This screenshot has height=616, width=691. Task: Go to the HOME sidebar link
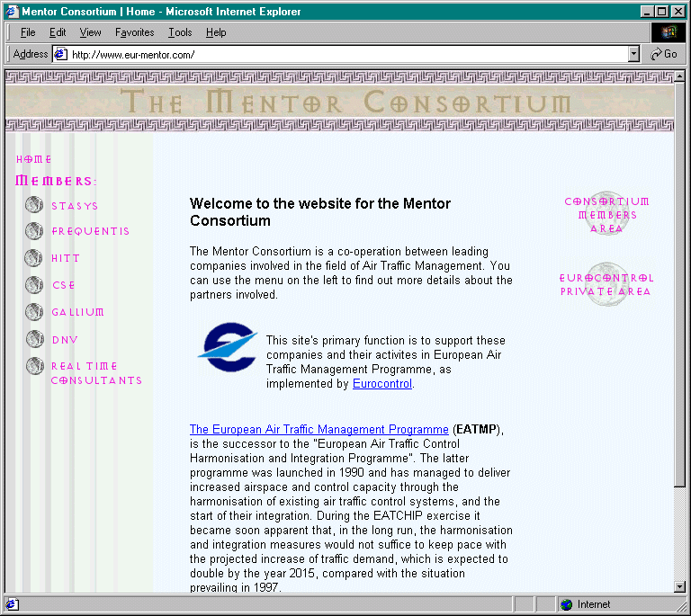click(x=34, y=159)
